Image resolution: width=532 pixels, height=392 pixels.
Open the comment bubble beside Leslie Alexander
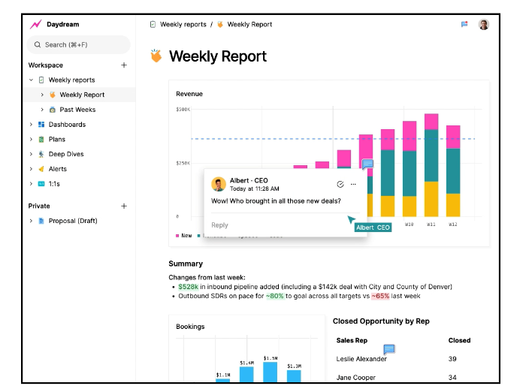tap(389, 349)
